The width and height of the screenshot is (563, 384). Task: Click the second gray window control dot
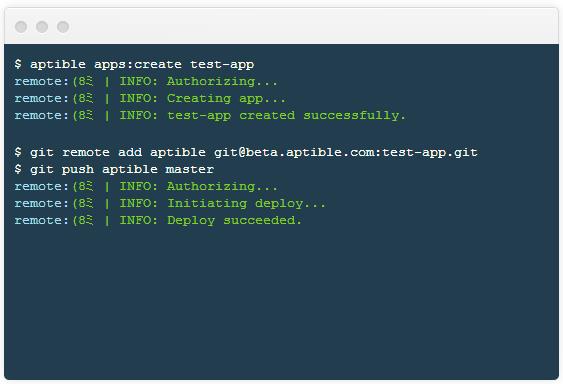[x=42, y=27]
